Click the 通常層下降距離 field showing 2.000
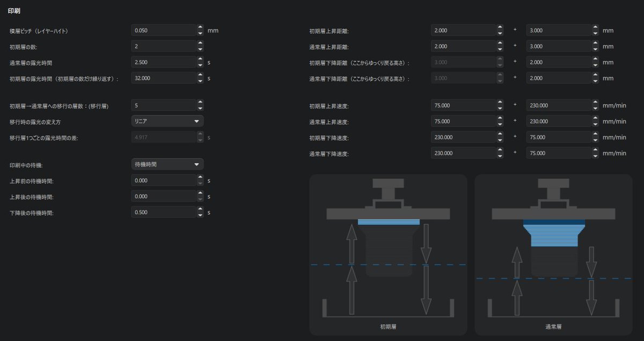Viewport: 644px width, 341px height. (559, 78)
